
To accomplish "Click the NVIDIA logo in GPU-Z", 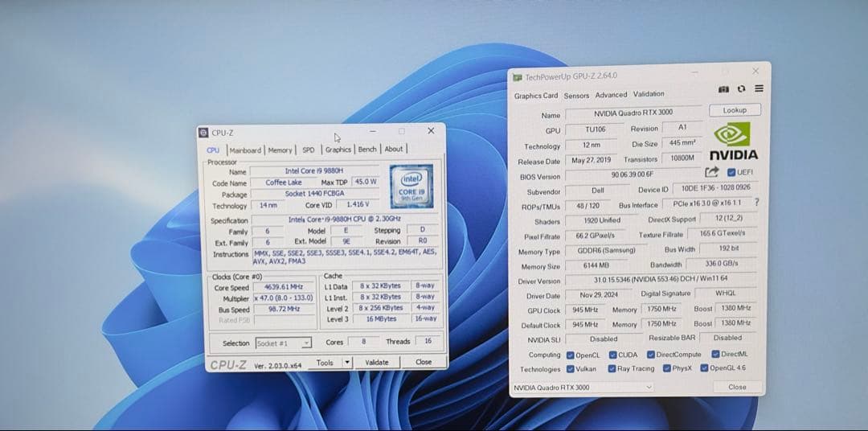I will coord(734,141).
